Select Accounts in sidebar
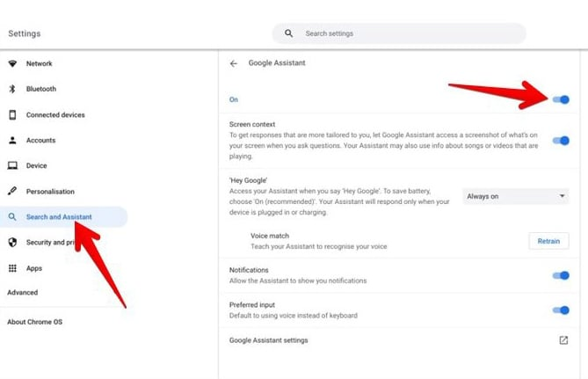 [41, 141]
